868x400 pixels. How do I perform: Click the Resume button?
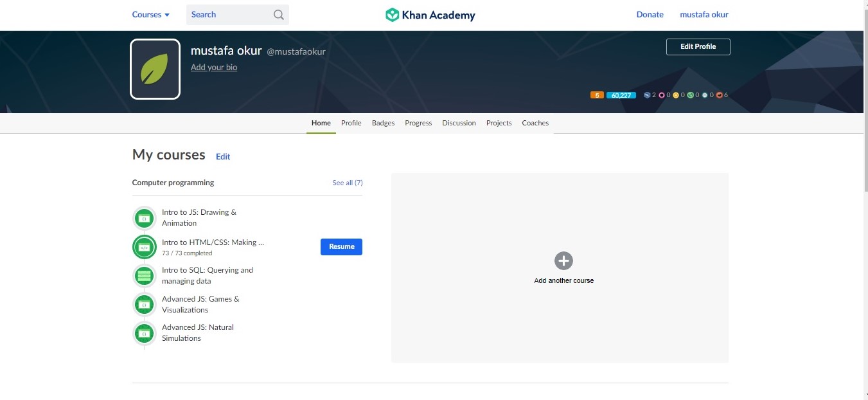point(341,246)
